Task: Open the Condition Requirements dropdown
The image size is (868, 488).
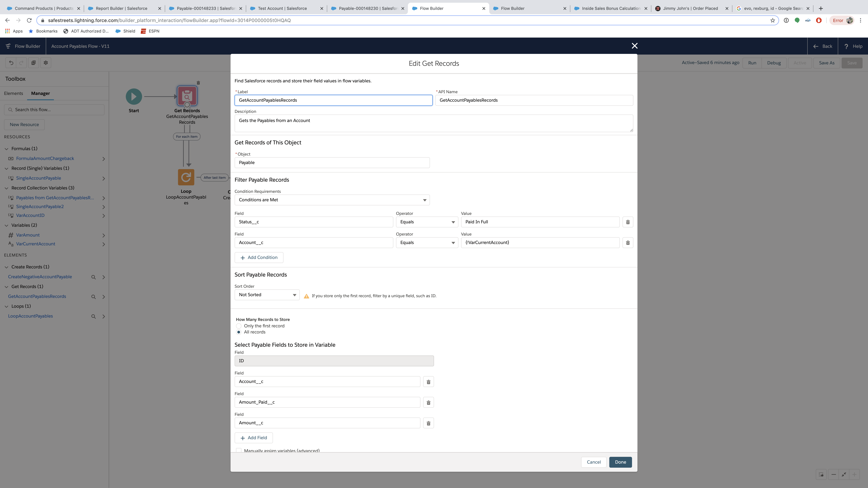Action: pos(332,200)
